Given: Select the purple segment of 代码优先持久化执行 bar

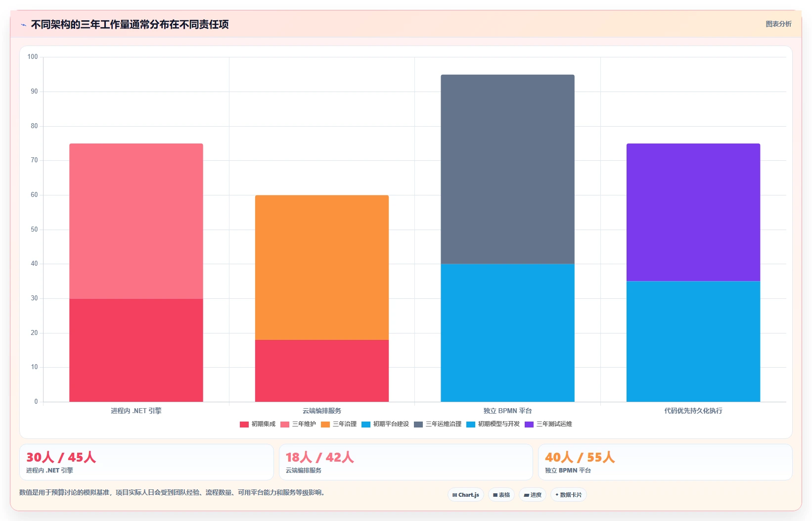Looking at the screenshot, I should tap(693, 212).
